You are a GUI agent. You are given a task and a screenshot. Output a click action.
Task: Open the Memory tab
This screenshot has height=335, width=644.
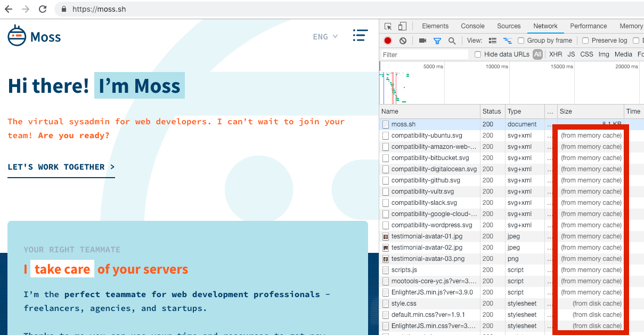(631, 26)
